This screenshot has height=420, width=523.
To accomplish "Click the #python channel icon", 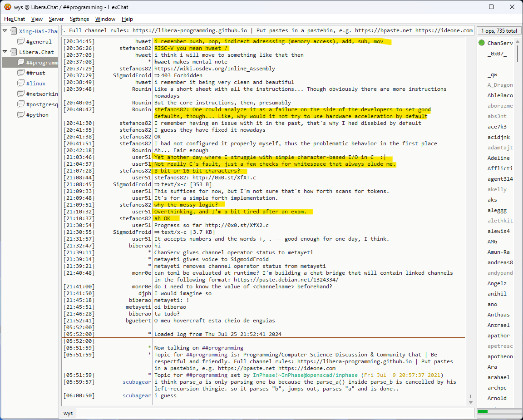I will (21, 115).
